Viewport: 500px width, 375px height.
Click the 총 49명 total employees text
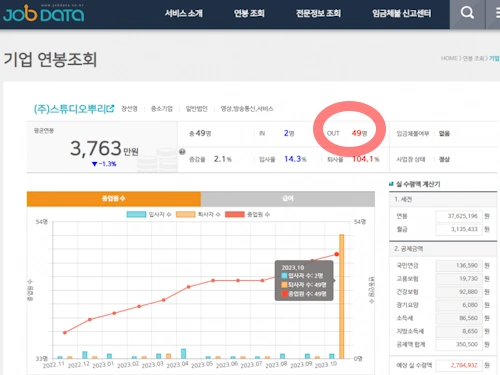pyautogui.click(x=200, y=133)
